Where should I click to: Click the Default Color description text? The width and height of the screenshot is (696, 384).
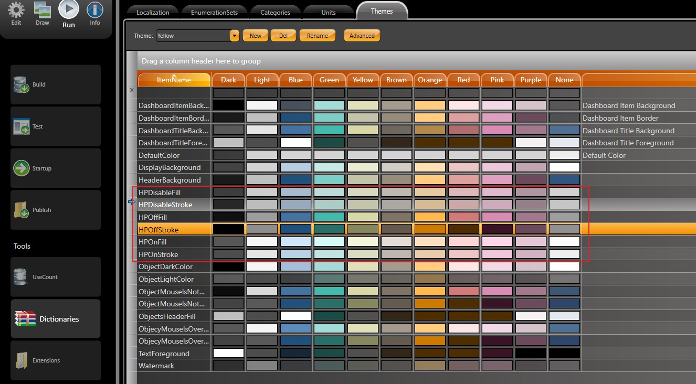[x=604, y=155]
